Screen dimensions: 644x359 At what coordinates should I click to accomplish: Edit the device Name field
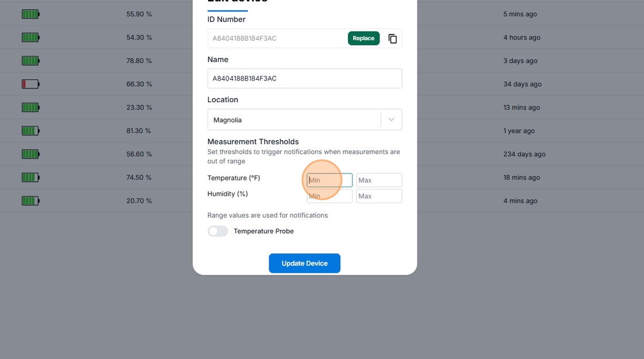(305, 79)
